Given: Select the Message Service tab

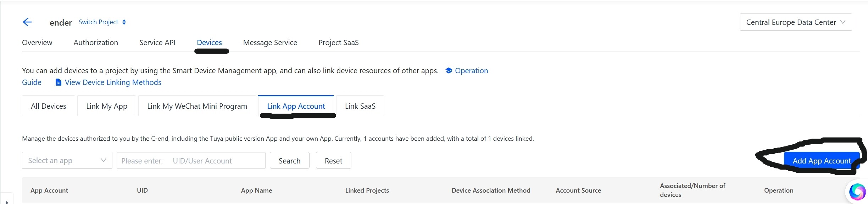Looking at the screenshot, I should pyautogui.click(x=270, y=43).
